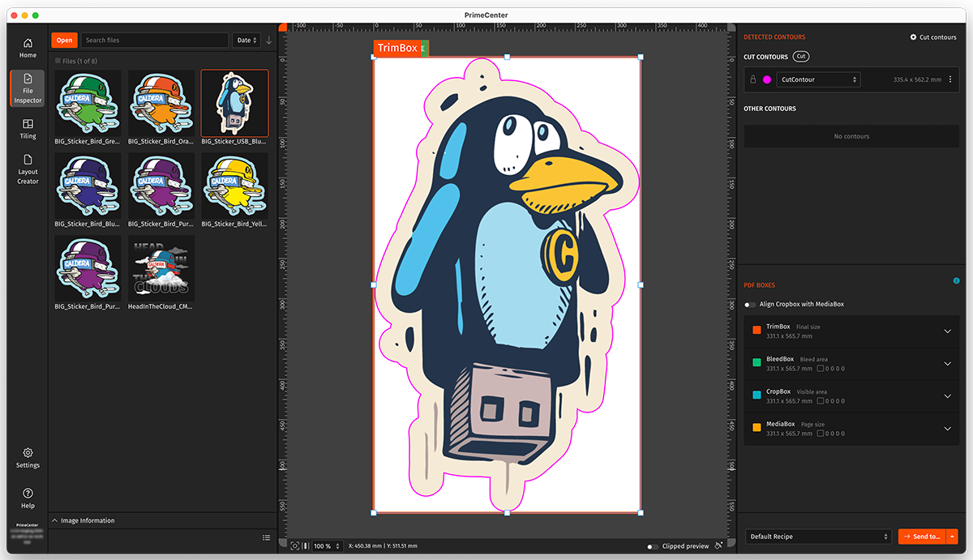Screen dimensions: 973x560
Task: Check the Files select-all checkbox
Action: [58, 61]
